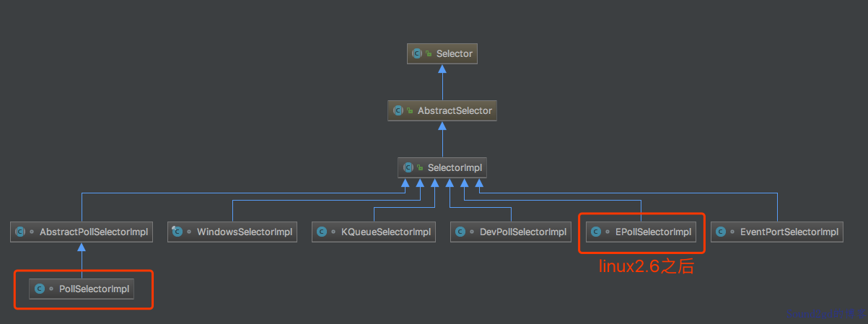Click the class icon on EPollSelectorImpl node

coord(596,232)
